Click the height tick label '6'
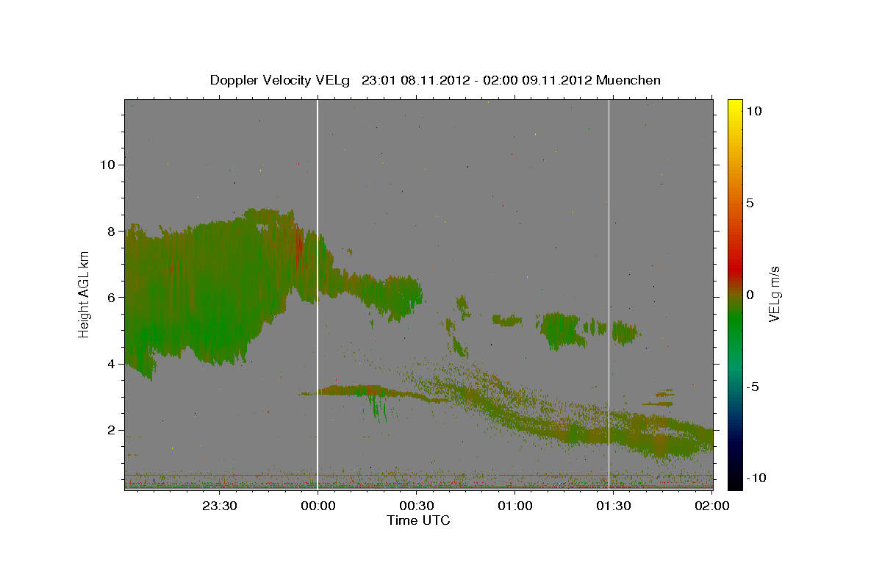Image resolution: width=882 pixels, height=588 pixels. pyautogui.click(x=110, y=297)
